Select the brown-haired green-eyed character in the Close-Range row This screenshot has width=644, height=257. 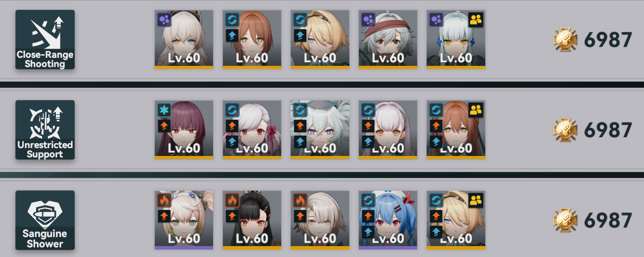pyautogui.click(x=252, y=39)
